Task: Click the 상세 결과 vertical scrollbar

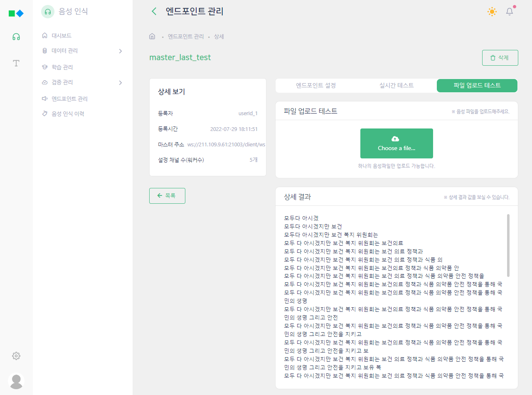Action: pyautogui.click(x=508, y=245)
